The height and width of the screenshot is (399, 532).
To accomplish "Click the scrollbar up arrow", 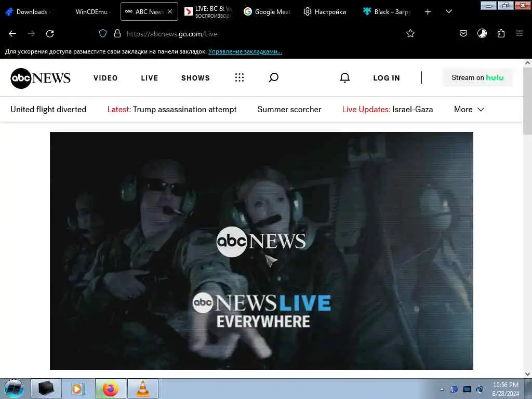I will click(528, 63).
